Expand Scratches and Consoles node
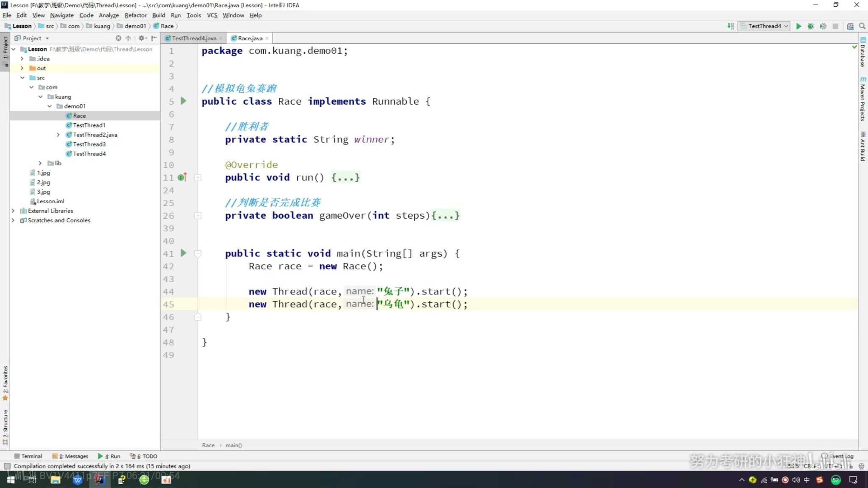 coord(13,220)
